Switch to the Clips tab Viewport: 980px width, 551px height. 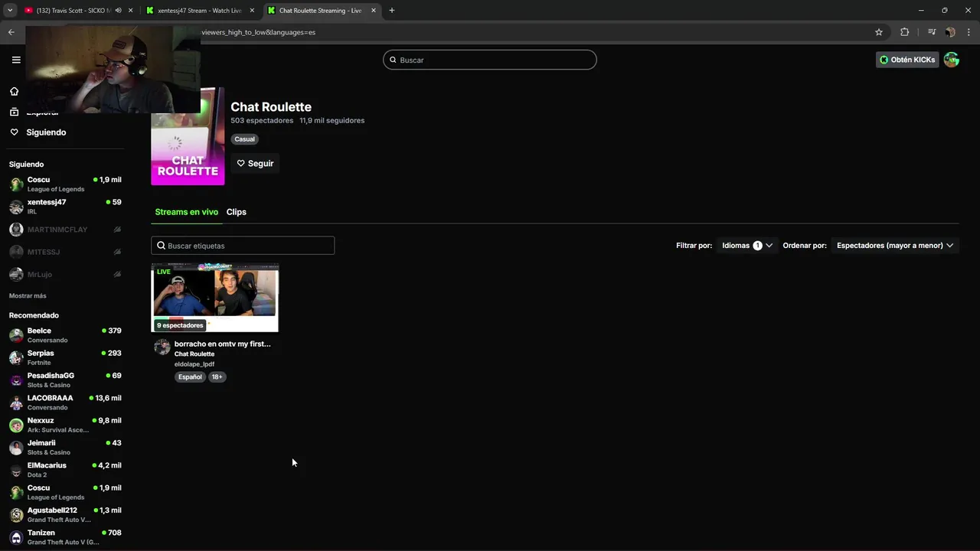[237, 212]
